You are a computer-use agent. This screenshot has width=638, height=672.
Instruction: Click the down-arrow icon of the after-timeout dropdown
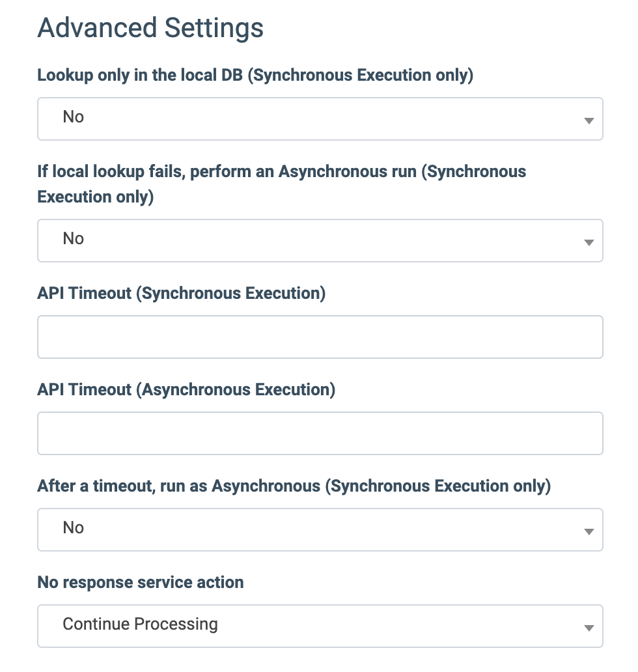tap(589, 532)
